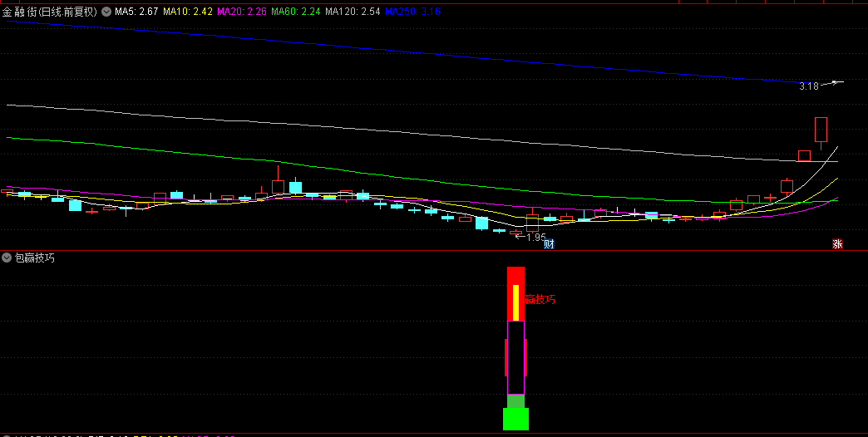
Task: Select the MA5: 2.67 legend label
Action: point(136,12)
